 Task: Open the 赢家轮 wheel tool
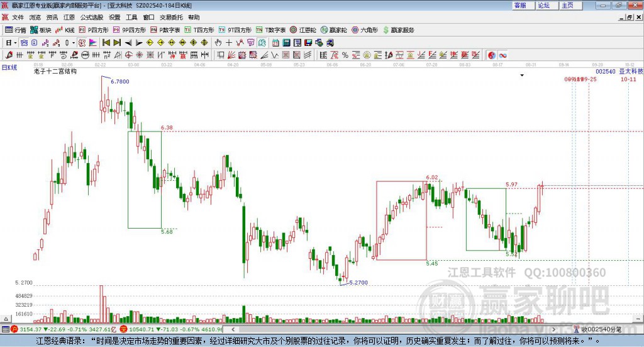(333, 30)
